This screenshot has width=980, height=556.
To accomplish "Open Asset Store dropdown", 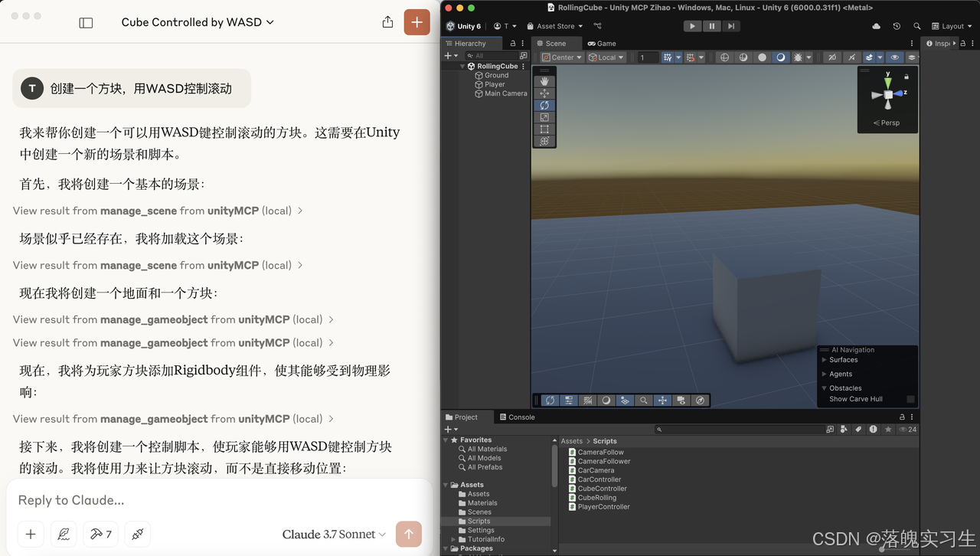I will [x=555, y=26].
